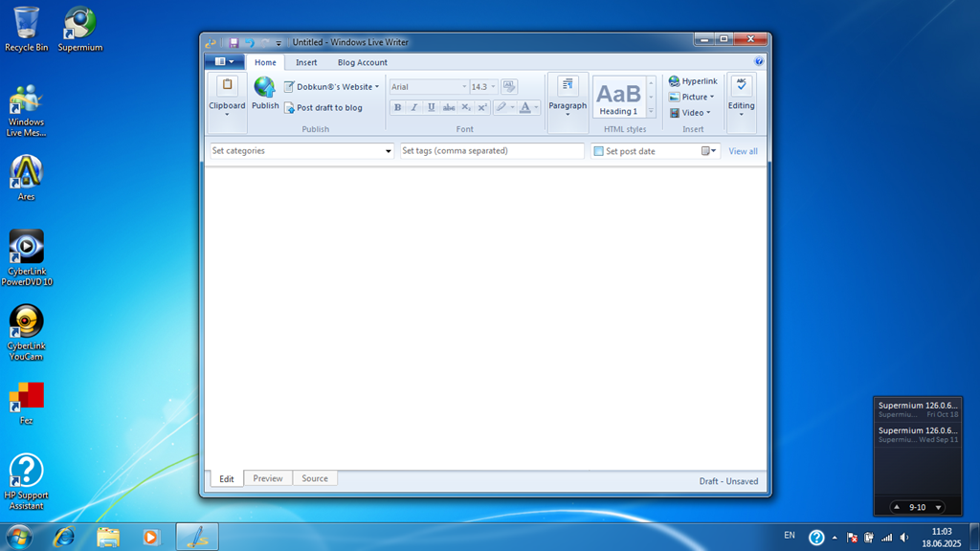Switch to the Home ribbon tab
980x551 pixels.
(x=265, y=62)
